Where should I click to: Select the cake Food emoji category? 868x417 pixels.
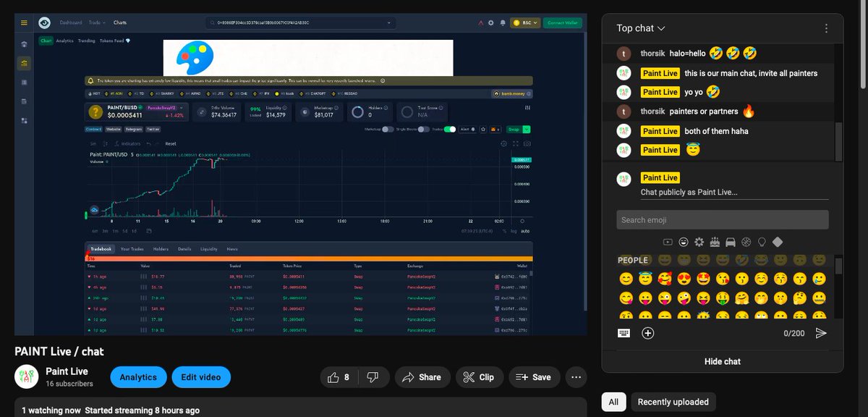(715, 242)
